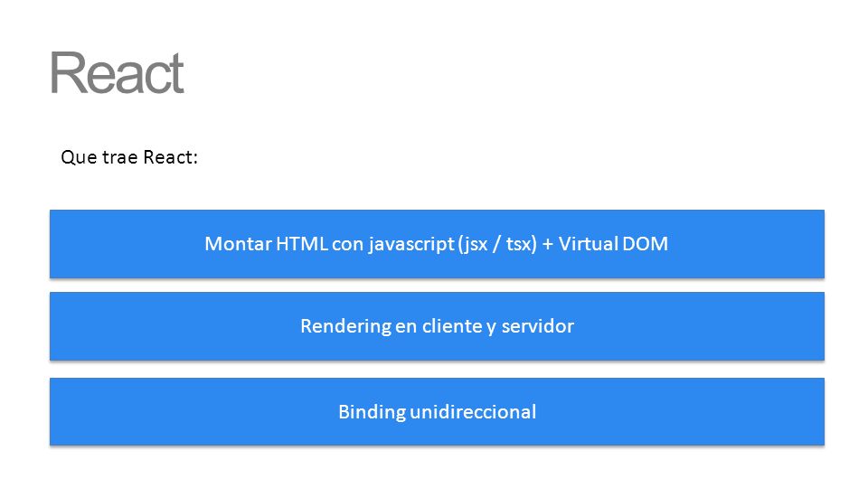Viewport: 868px width, 488px height.
Task: Select the 'Rendering en cliente y servidor' box
Action: coord(437,326)
